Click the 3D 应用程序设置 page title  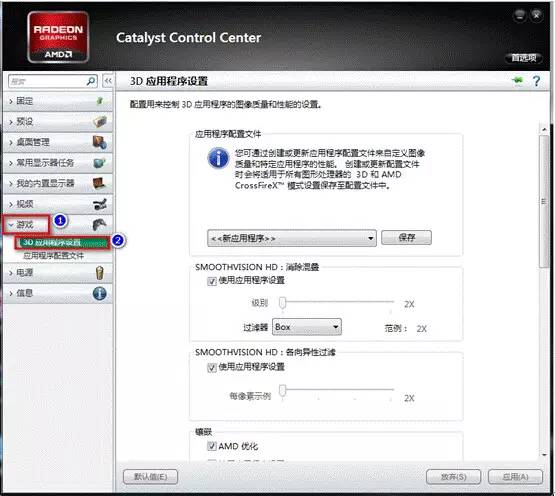coord(169,81)
